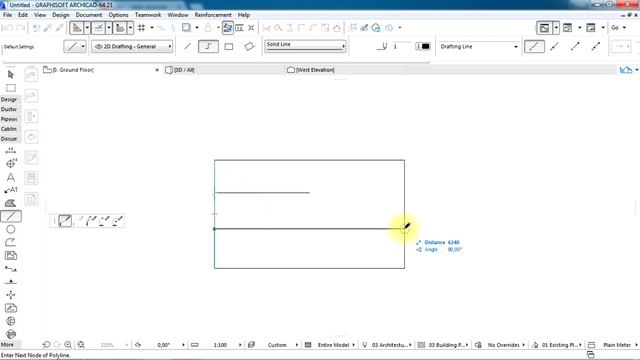The image size is (640, 360).
Task: Select the first polyline segment option in pet palette
Action: click(65, 221)
